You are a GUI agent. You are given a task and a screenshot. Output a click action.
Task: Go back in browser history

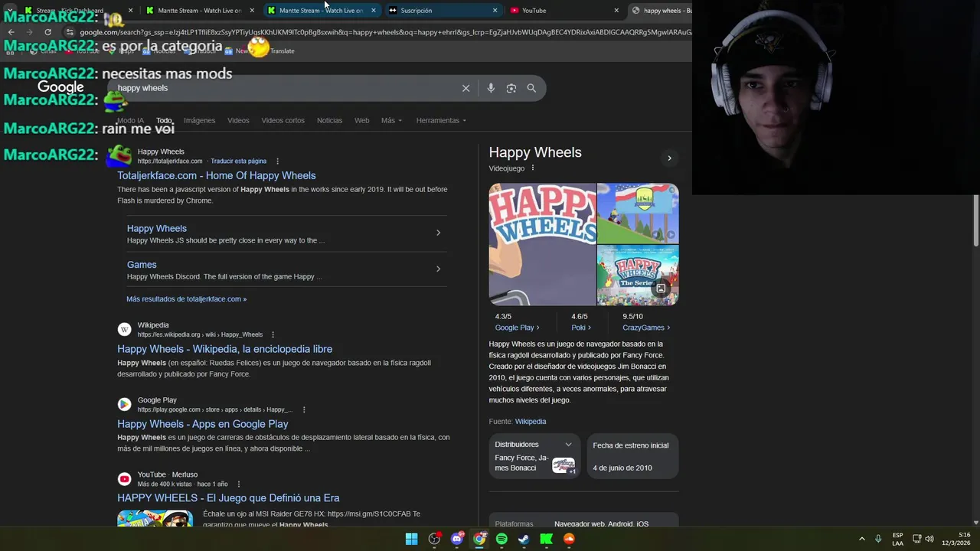11,32
